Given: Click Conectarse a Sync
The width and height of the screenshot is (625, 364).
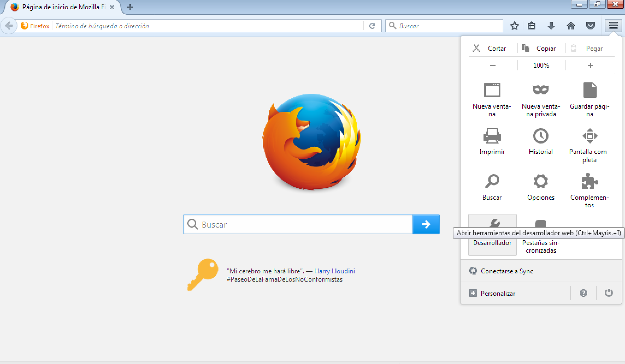Looking at the screenshot, I should pos(507,271).
